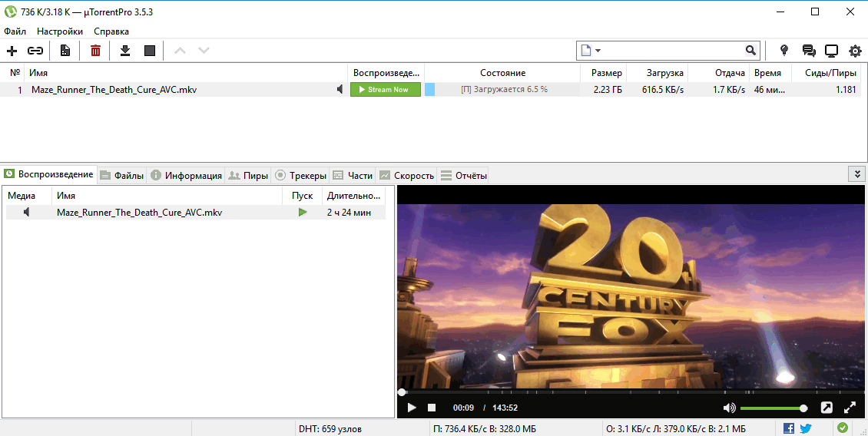Image resolution: width=868 pixels, height=436 pixels.
Task: Play the video in player
Action: [x=411, y=408]
